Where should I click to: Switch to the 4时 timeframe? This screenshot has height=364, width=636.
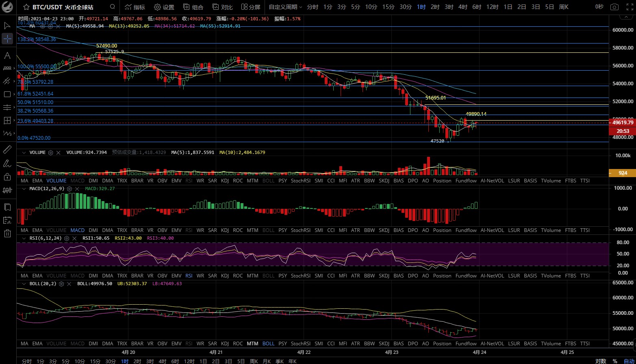(x=462, y=7)
